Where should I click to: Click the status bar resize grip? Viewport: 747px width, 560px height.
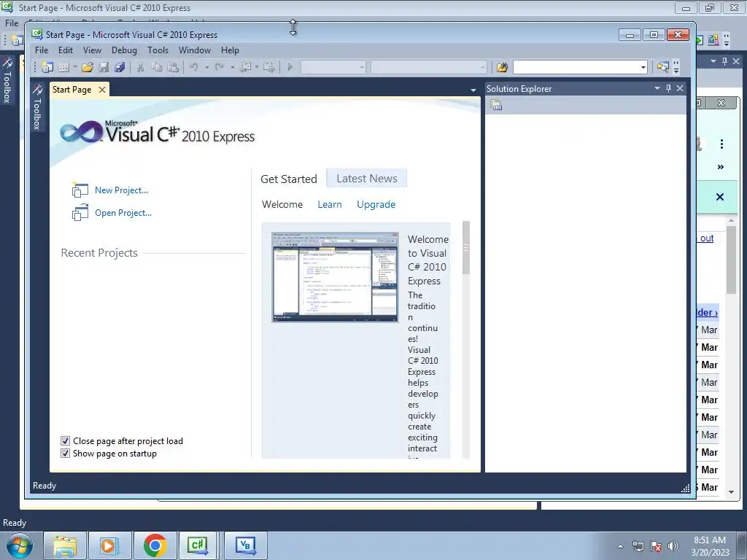pyautogui.click(x=686, y=488)
